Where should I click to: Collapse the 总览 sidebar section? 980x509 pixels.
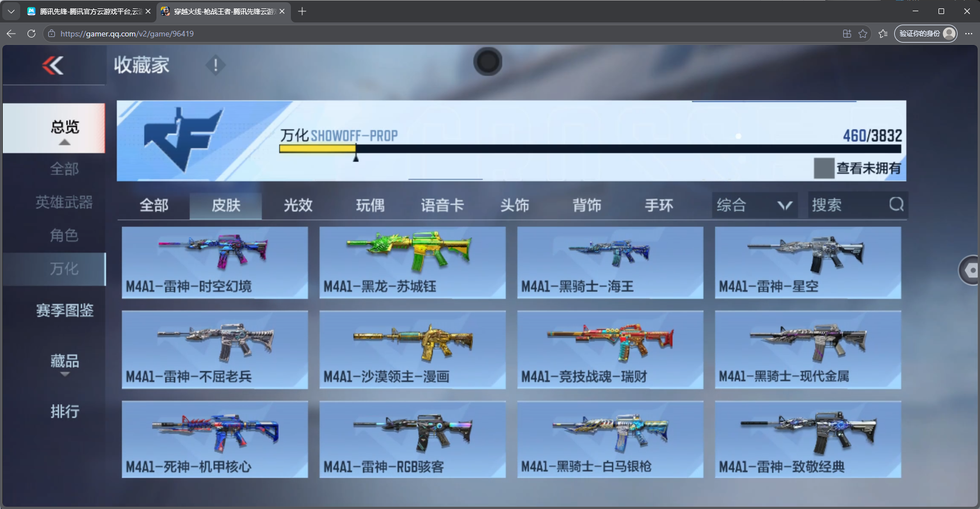[54, 128]
